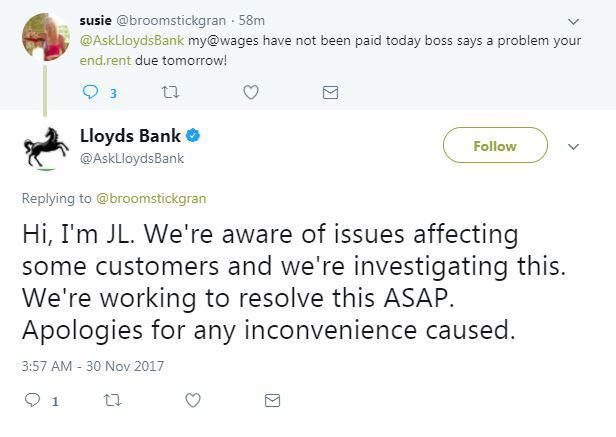The width and height of the screenshot is (616, 437).
Task: Reply to susie's tweet
Action: [x=91, y=92]
